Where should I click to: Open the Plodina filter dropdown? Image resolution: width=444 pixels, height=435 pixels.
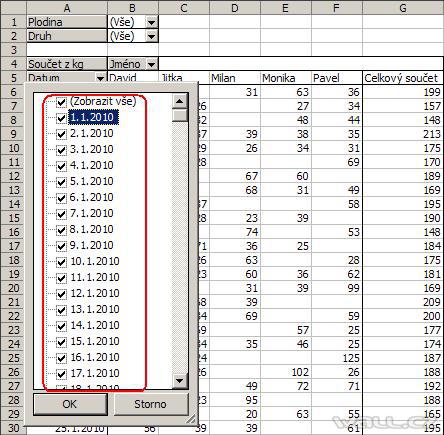(151, 22)
